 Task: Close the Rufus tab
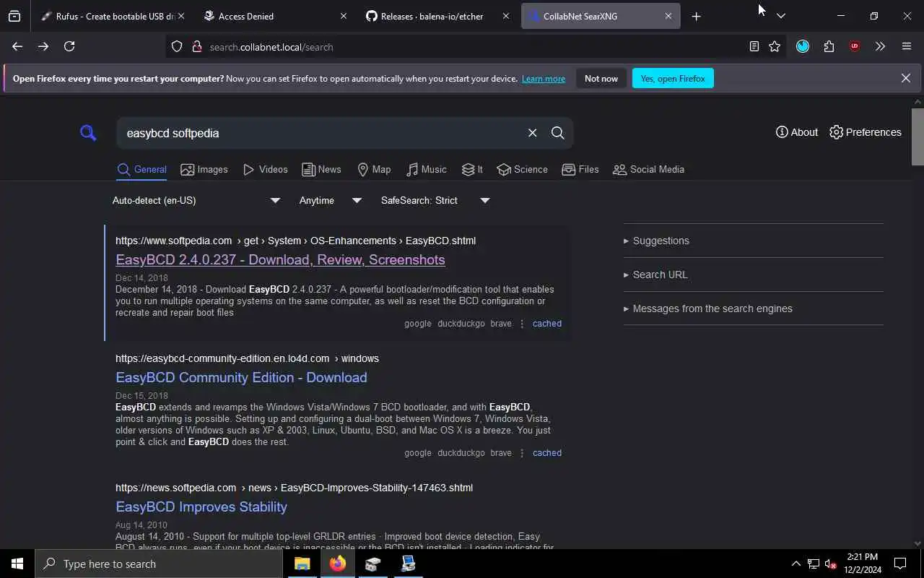coord(180,16)
